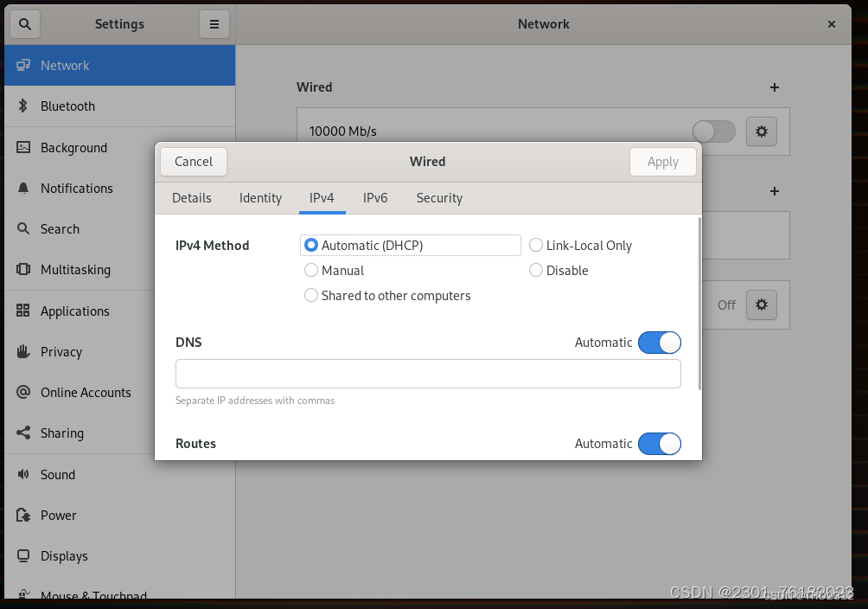Open the Settings search magnifier button

pyautogui.click(x=25, y=24)
